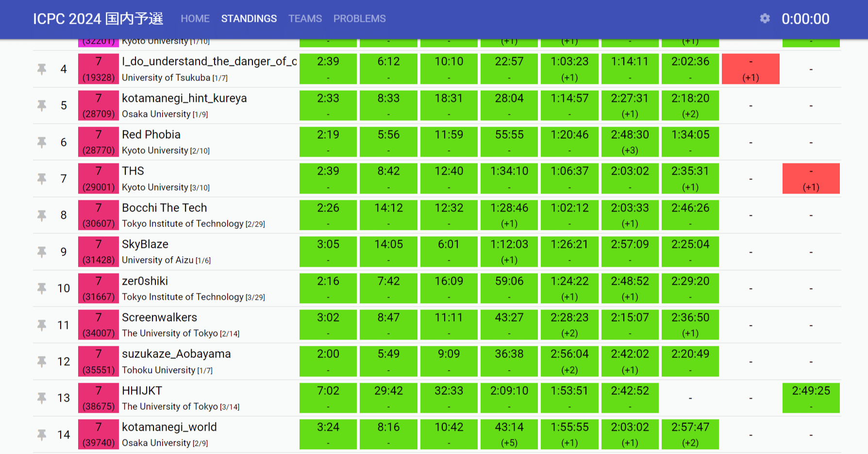Select THS red failed submission cell (+1)
This screenshot has width=868, height=454.
tap(811, 179)
